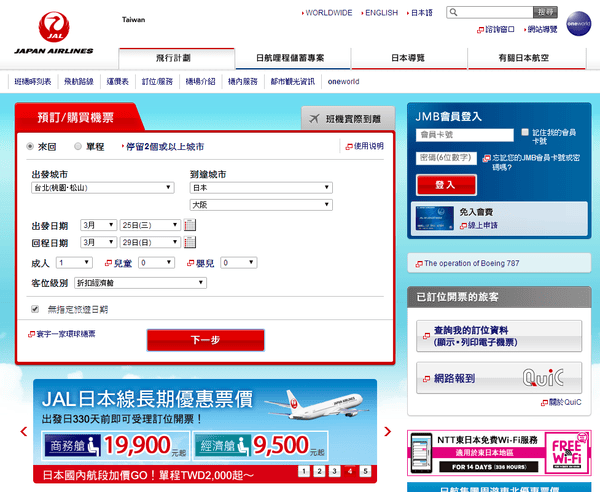Image resolution: width=600 pixels, height=492 pixels.
Task: Click the JAL crane logo
Action: point(54,27)
